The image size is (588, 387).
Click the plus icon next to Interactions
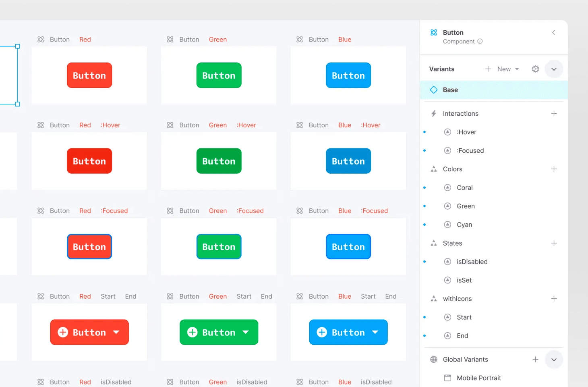point(554,114)
